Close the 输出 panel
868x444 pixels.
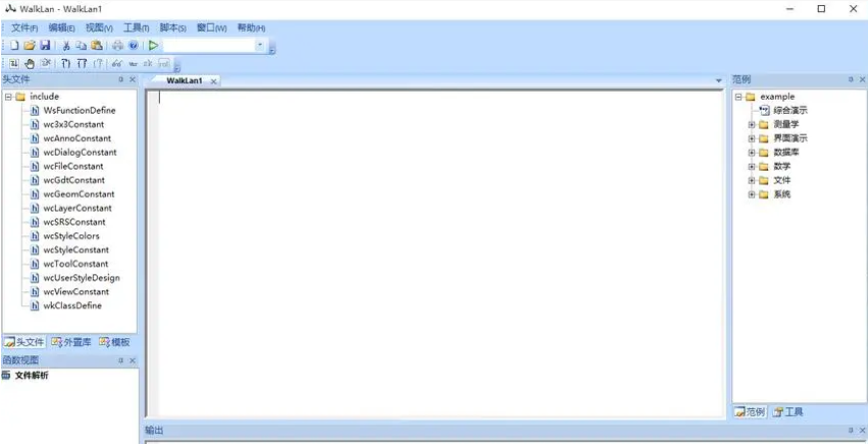pos(862,430)
